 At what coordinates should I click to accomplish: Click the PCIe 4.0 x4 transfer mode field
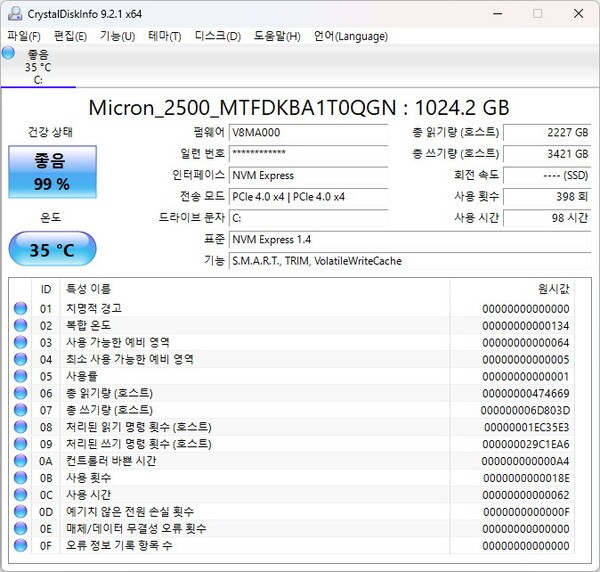point(308,197)
